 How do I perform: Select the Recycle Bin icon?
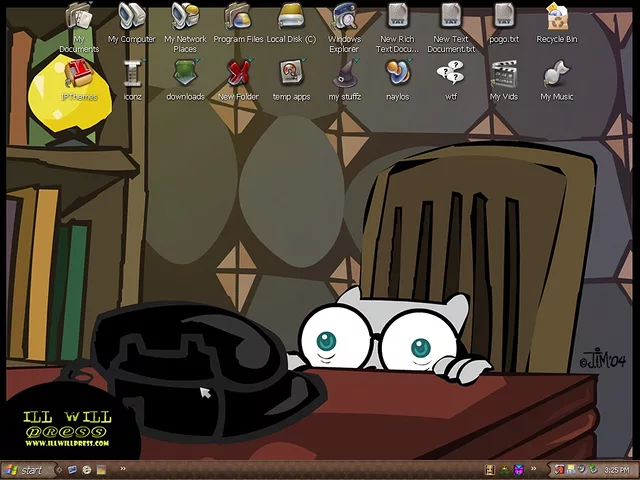tap(557, 17)
